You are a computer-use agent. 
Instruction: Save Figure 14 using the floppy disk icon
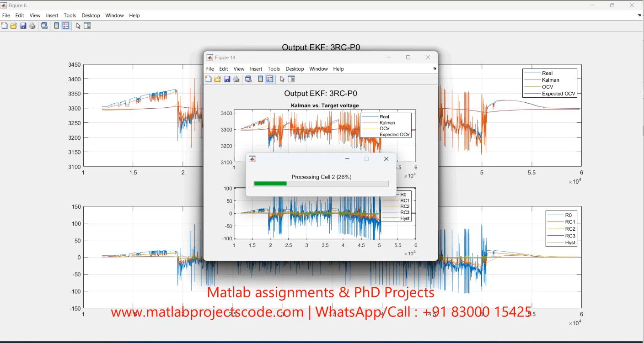coord(227,79)
